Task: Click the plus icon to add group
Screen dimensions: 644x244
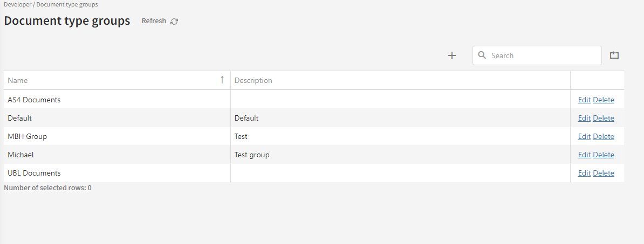Action: click(x=452, y=55)
